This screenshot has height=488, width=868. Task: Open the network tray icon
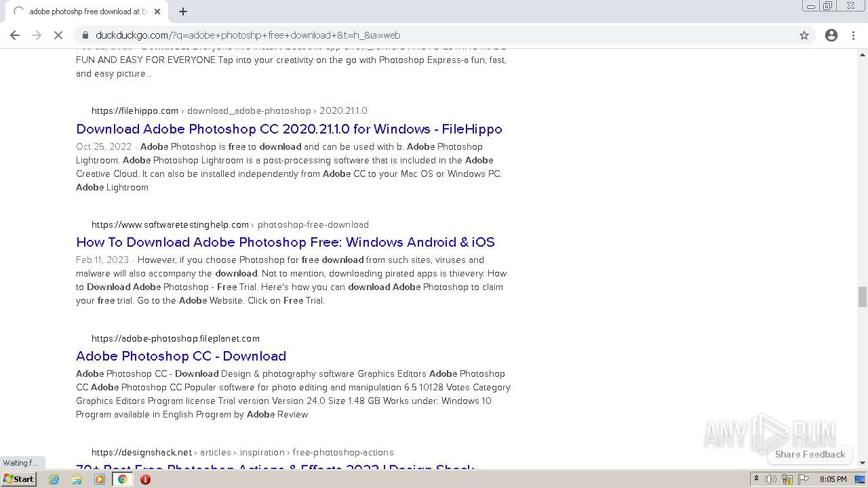[787, 479]
